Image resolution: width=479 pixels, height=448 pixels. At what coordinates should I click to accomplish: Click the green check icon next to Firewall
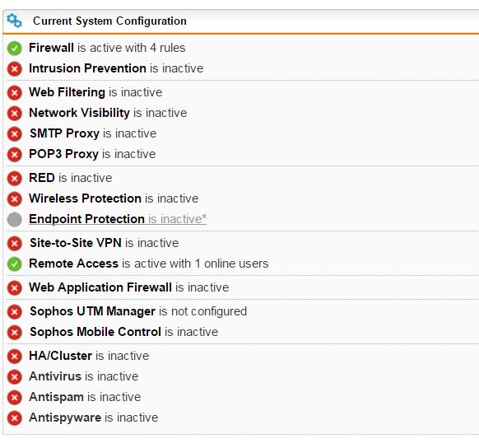pos(14,49)
